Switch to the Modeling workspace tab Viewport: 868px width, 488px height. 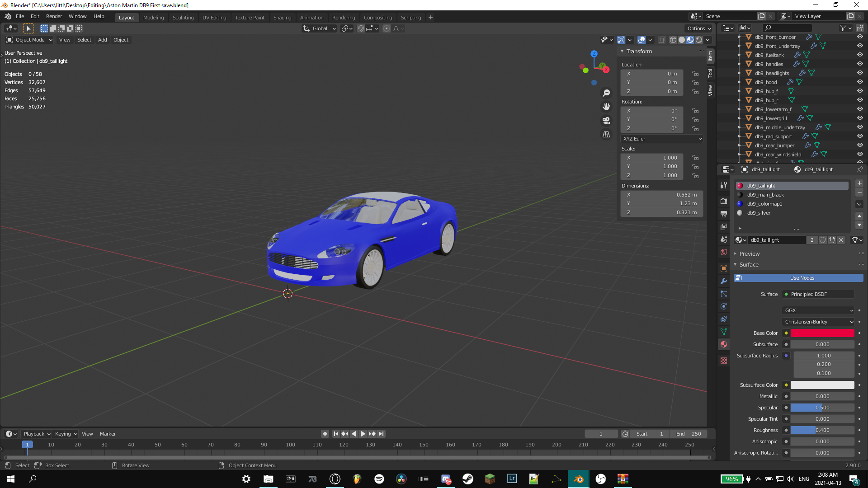pyautogui.click(x=153, y=18)
